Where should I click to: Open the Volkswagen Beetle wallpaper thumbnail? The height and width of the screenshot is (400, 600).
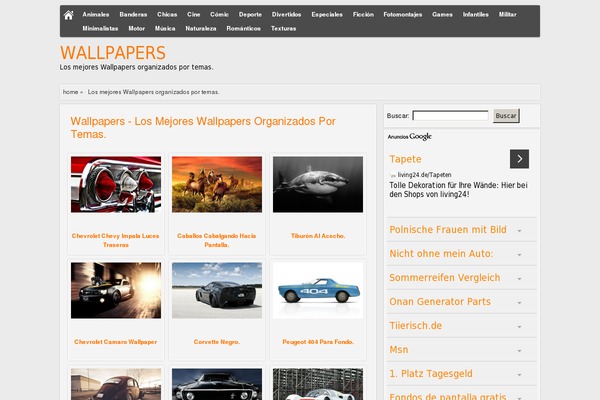(116, 384)
